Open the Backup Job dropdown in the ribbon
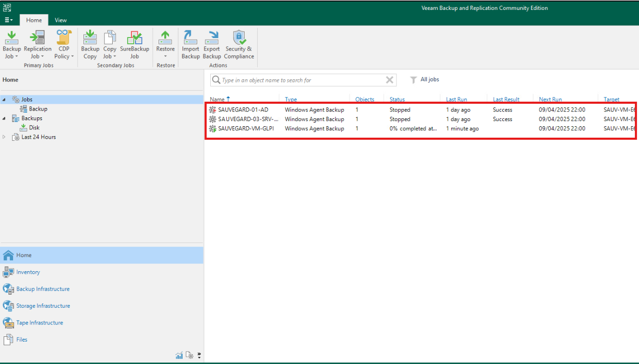 tap(11, 45)
